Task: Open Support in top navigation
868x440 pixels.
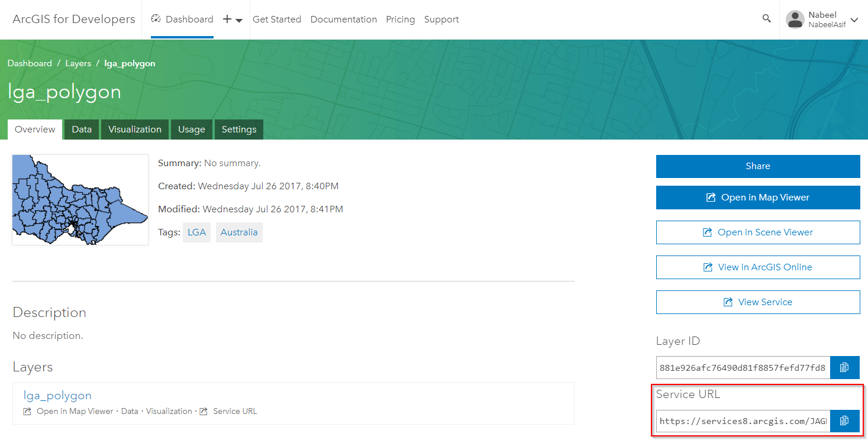Action: coord(441,20)
